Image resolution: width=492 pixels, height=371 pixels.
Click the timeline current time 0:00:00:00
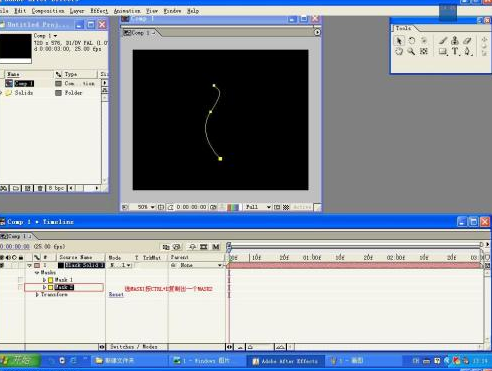pyautogui.click(x=15, y=247)
